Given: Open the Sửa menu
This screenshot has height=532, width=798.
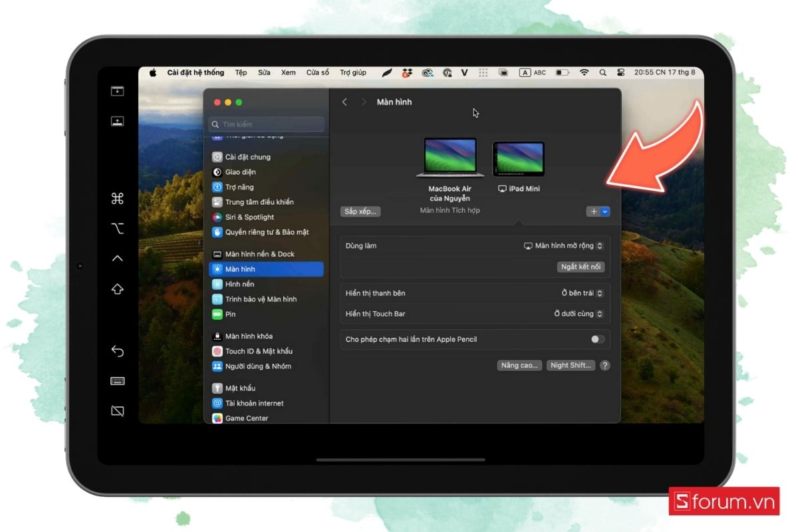Looking at the screenshot, I should point(264,72).
